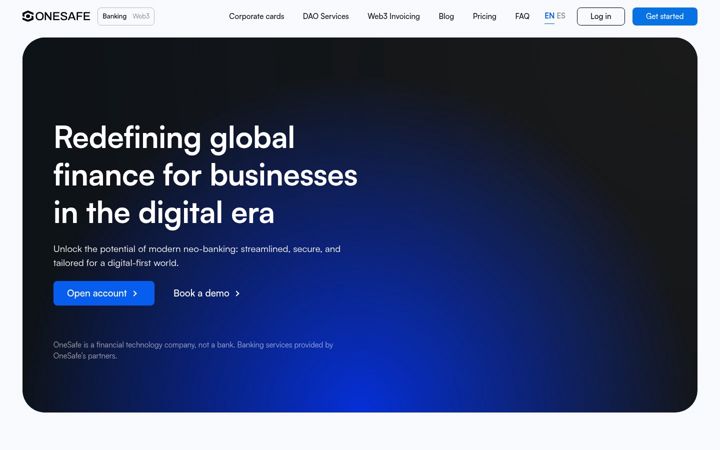Screen dimensions: 720x450
Task: View the Pricing page
Action: [484, 16]
